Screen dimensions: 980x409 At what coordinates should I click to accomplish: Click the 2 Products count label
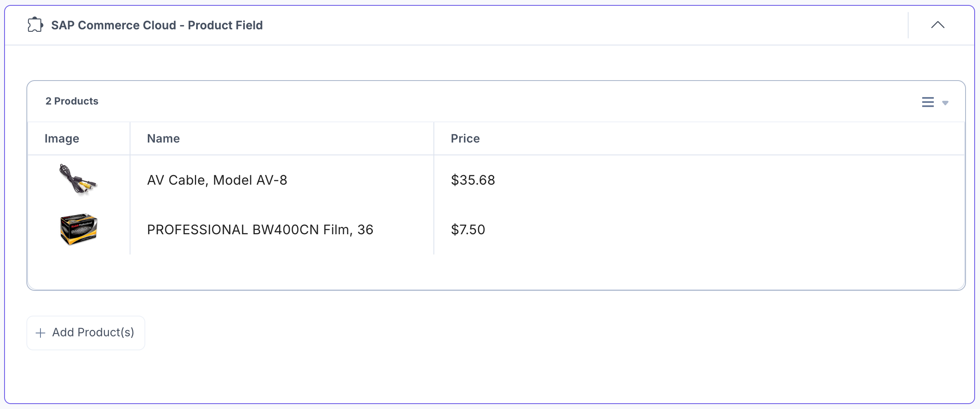[x=72, y=101]
